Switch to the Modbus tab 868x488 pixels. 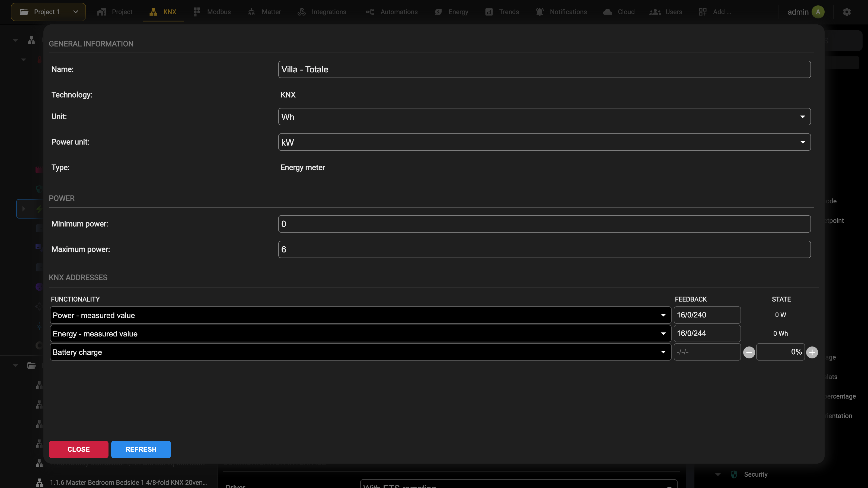pyautogui.click(x=212, y=12)
